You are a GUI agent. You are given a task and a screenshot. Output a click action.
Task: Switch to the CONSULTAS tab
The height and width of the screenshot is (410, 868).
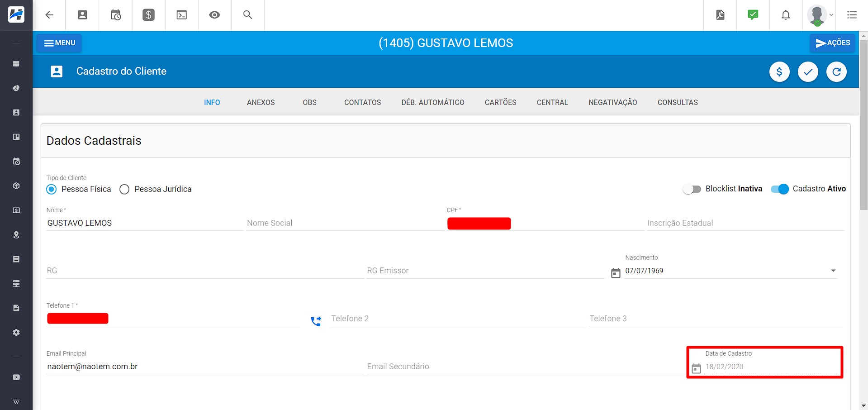pyautogui.click(x=678, y=102)
